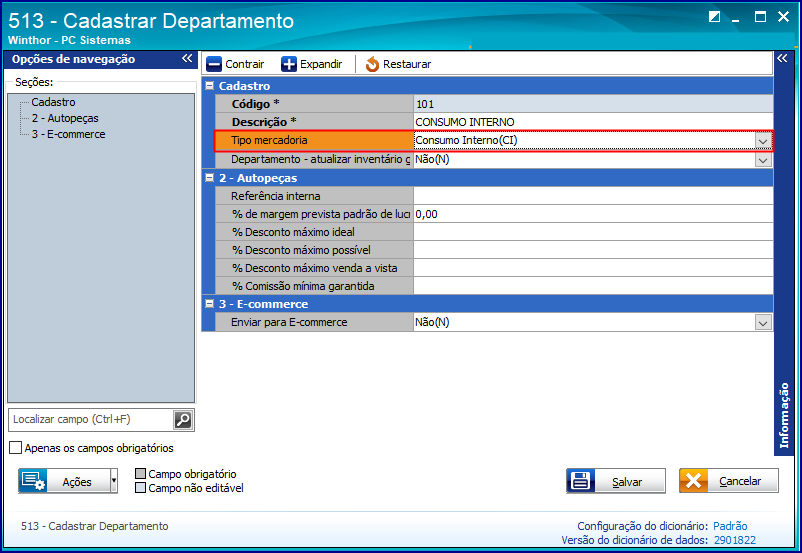Click the Localizar campo search field

click(x=92, y=420)
